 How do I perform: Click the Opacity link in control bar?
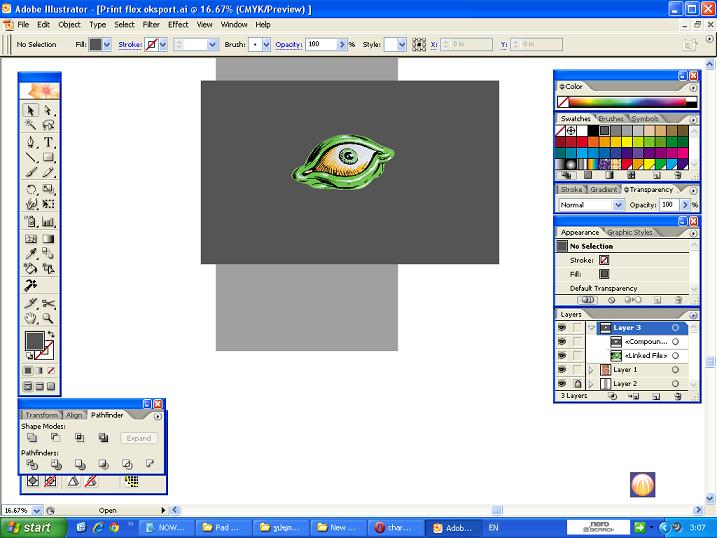pyautogui.click(x=289, y=44)
